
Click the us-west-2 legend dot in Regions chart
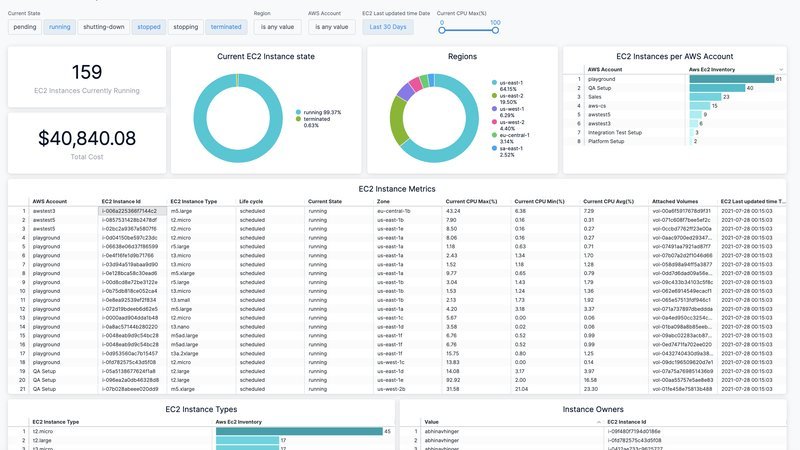(x=493, y=122)
